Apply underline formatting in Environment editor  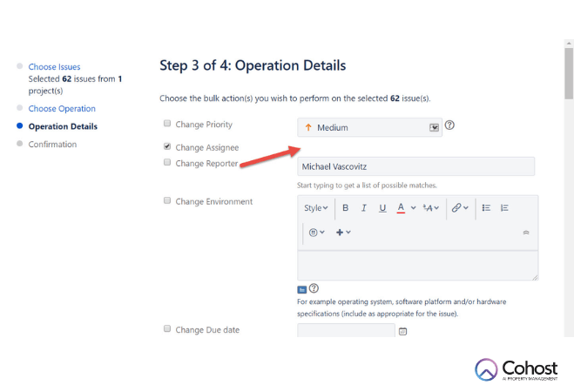pos(382,208)
